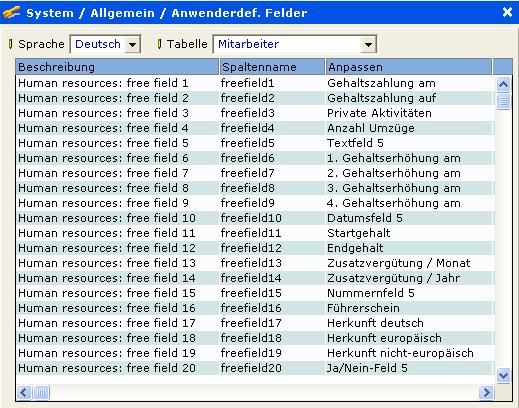Click the Mitarbeiter combo box field
The width and height of the screenshot is (519, 408).
pos(295,44)
